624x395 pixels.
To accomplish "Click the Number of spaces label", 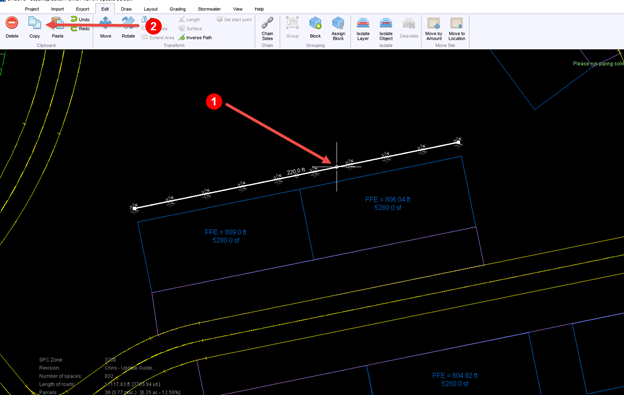I will pos(60,376).
